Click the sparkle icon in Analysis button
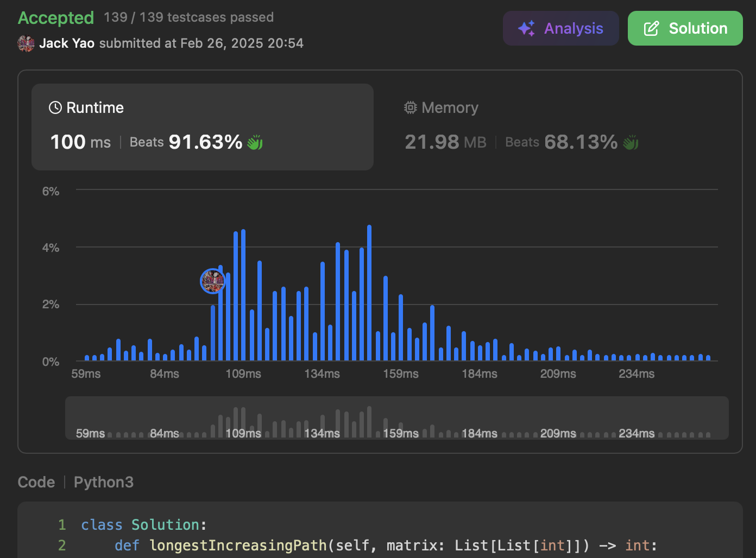The height and width of the screenshot is (558, 756). (526, 28)
